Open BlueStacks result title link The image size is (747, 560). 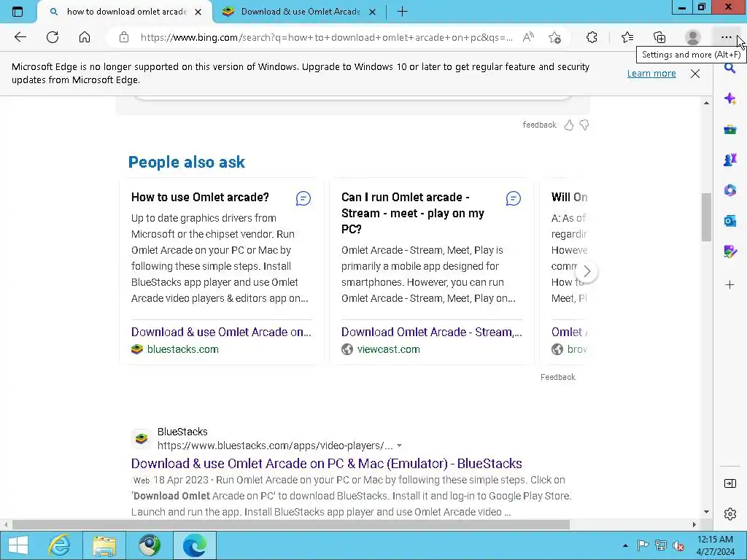tap(326, 463)
